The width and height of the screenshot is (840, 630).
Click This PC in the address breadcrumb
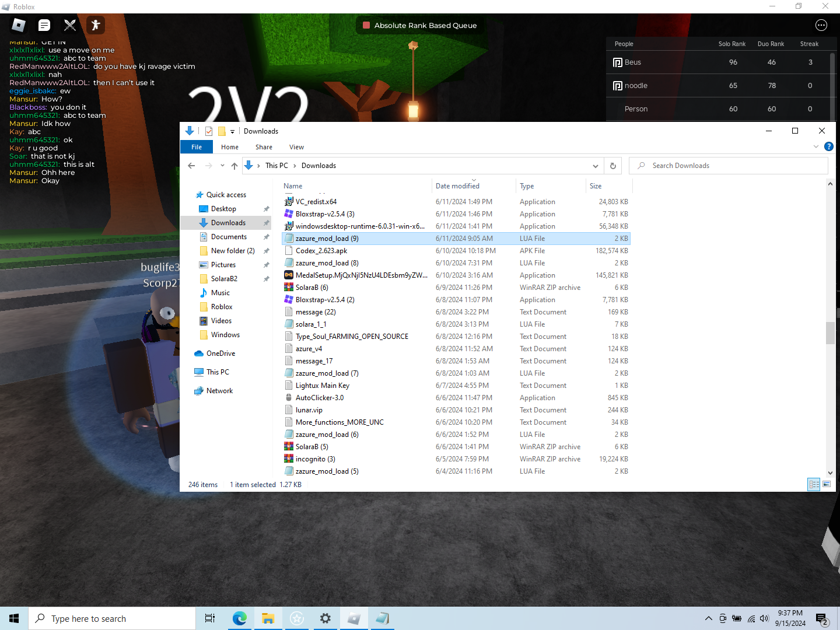coord(276,166)
